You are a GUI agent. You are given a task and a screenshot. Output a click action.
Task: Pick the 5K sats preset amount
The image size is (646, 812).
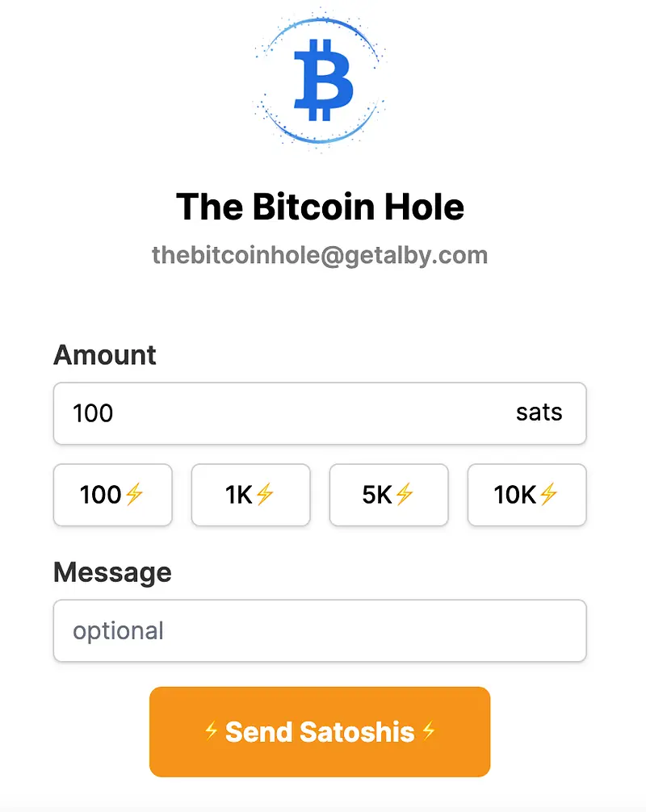(x=388, y=495)
